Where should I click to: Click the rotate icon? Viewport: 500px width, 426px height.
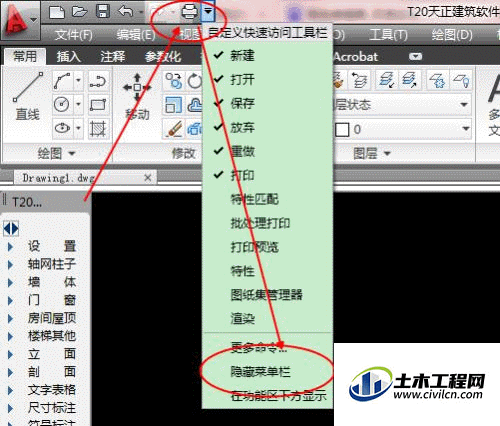click(x=195, y=81)
